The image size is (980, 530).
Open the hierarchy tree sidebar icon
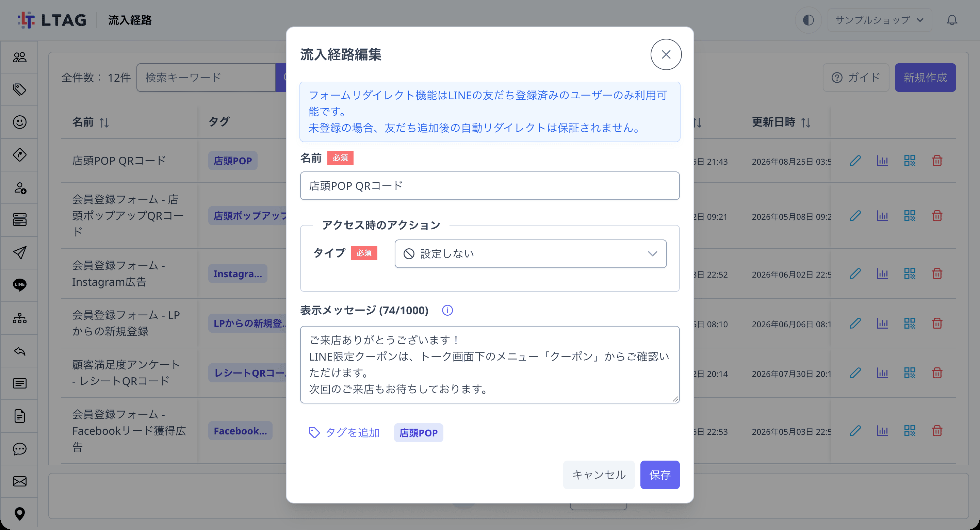point(19,318)
